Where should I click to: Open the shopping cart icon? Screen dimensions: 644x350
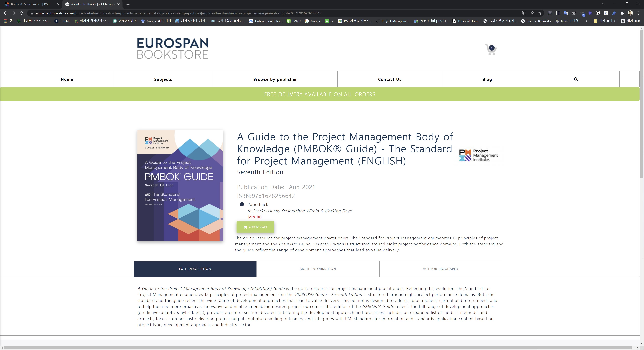[490, 49]
